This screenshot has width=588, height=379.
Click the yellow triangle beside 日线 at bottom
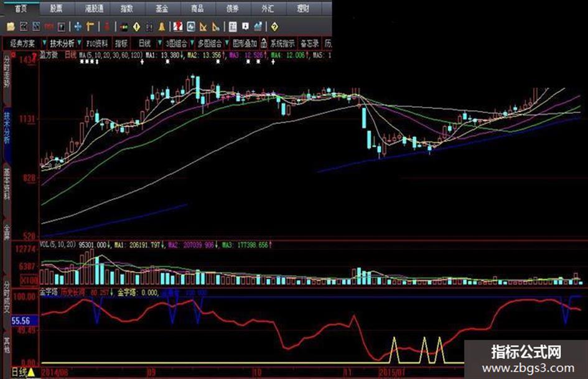coord(31,373)
